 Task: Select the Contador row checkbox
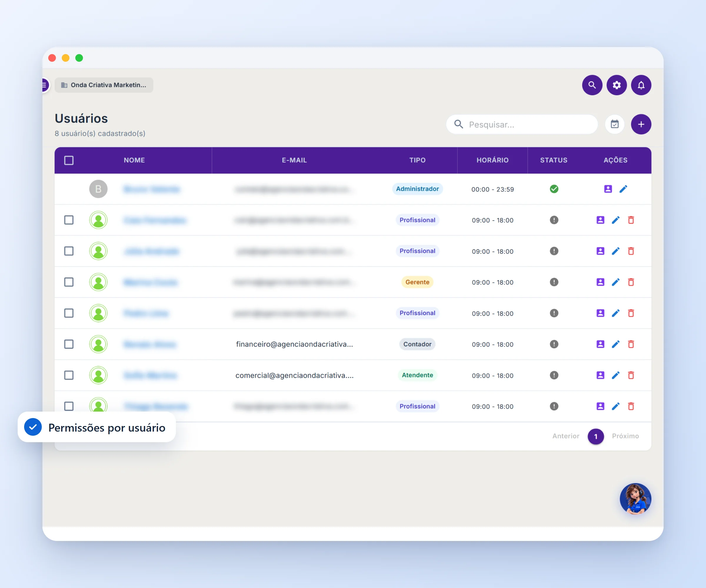coord(69,344)
